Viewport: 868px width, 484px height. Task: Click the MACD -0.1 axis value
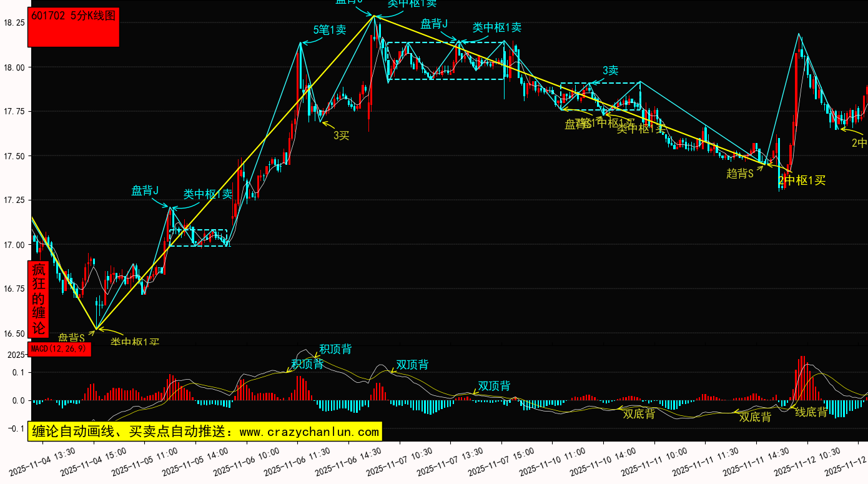point(16,428)
